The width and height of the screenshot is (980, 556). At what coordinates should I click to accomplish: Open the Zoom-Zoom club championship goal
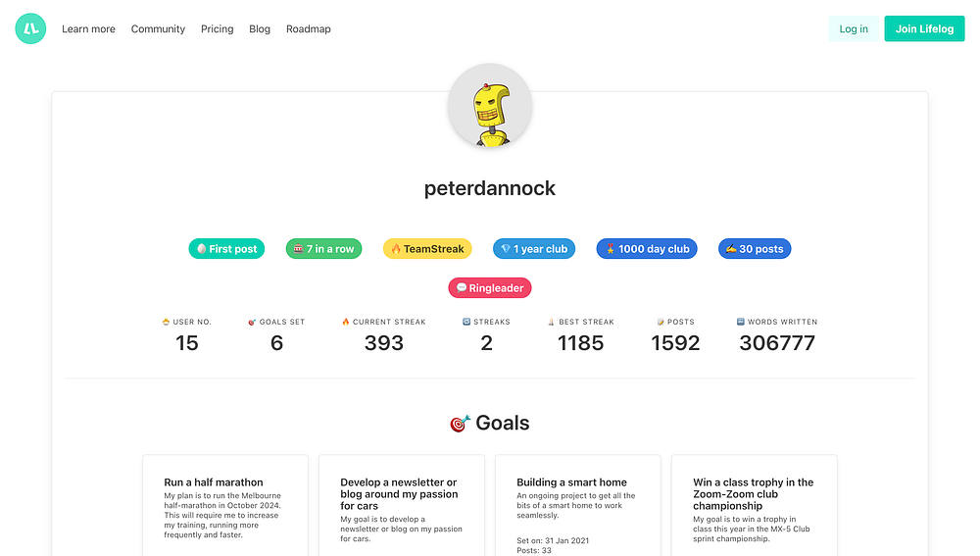click(753, 493)
